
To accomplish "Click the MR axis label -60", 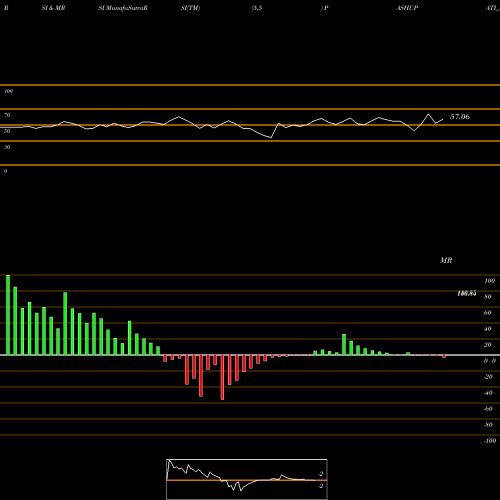I will point(488,409).
